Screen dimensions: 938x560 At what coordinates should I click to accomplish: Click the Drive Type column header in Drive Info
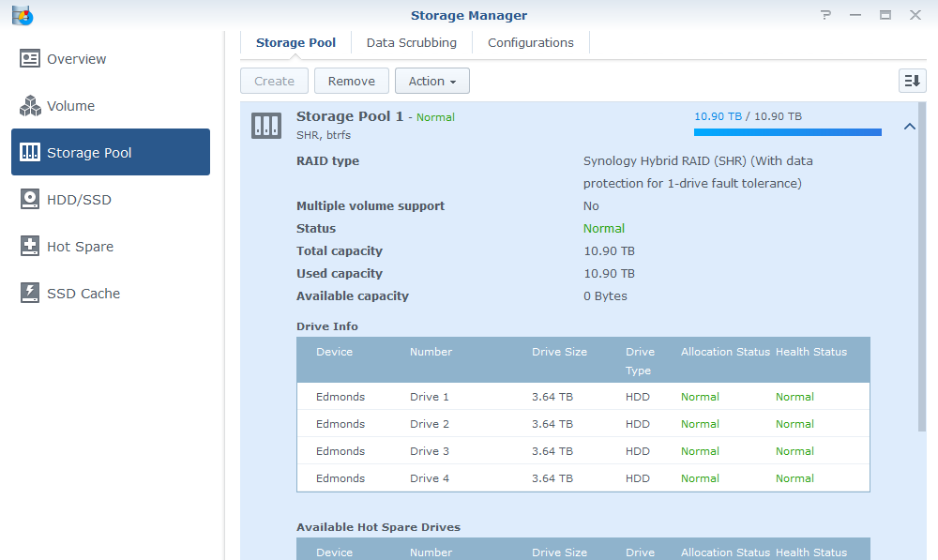[640, 361]
